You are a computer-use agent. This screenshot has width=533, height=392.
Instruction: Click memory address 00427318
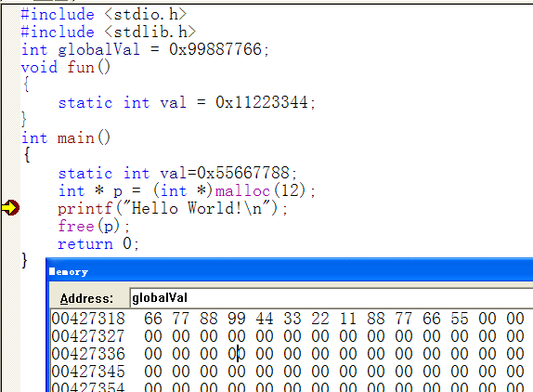coord(88,319)
